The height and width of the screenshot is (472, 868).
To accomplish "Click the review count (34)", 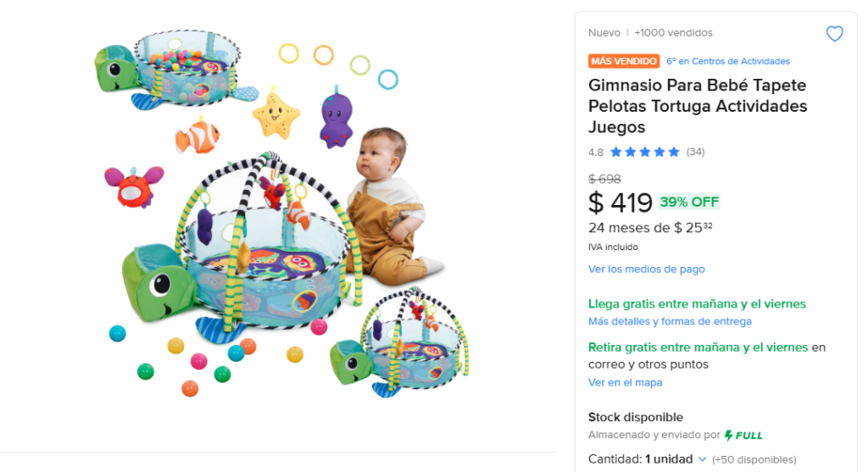I will pyautogui.click(x=695, y=153).
